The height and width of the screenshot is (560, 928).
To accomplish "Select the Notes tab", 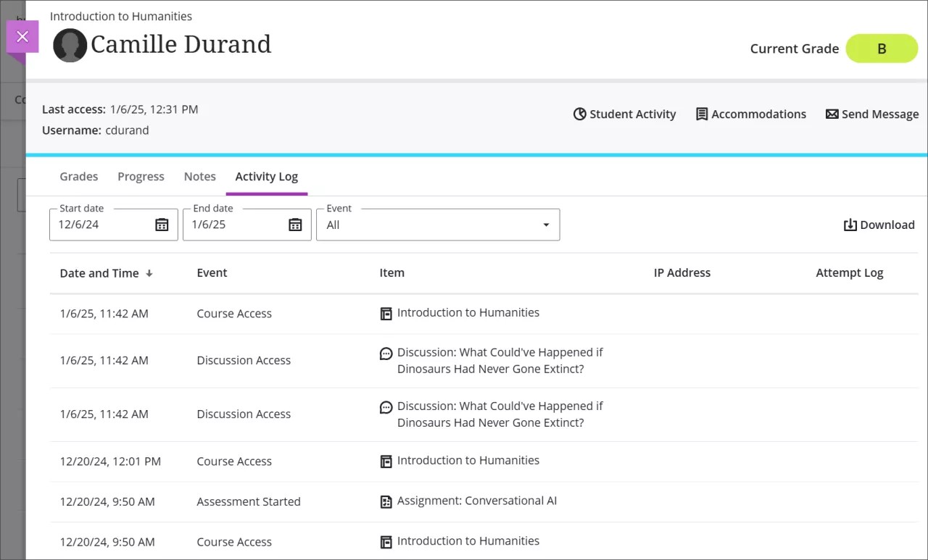I will point(199,176).
